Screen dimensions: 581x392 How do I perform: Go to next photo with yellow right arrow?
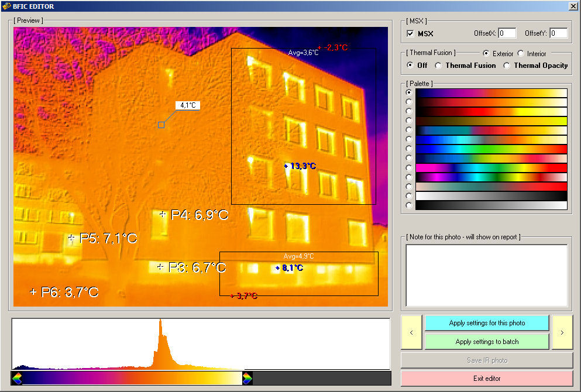[x=561, y=332]
